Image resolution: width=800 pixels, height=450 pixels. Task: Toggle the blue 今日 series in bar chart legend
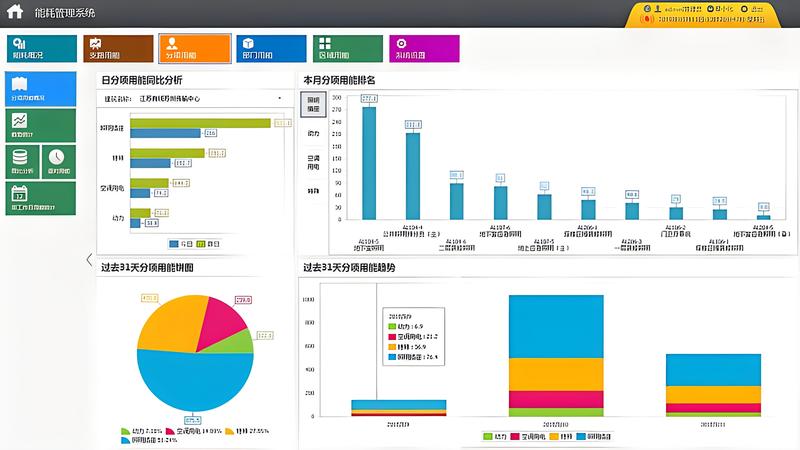(177, 243)
